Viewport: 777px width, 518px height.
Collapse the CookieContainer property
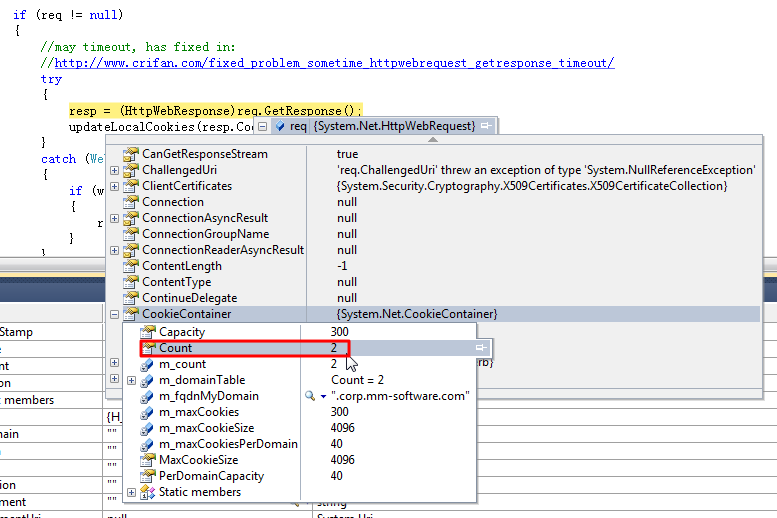114,314
